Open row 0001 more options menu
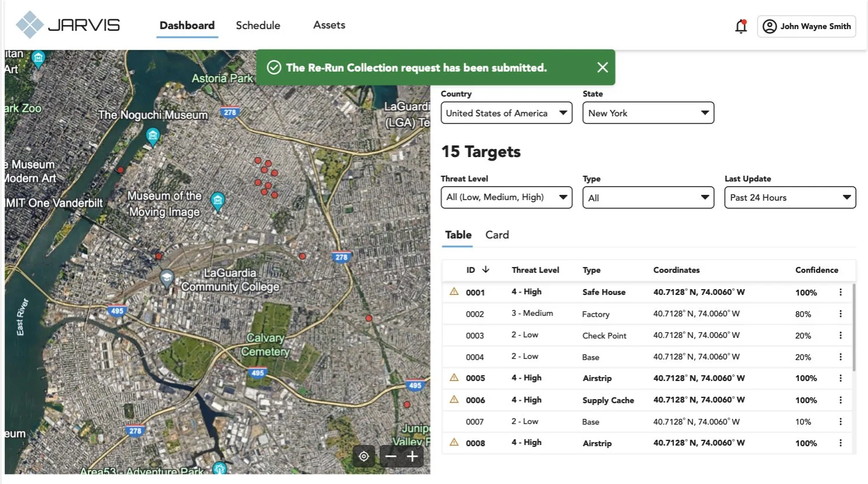 [x=840, y=292]
